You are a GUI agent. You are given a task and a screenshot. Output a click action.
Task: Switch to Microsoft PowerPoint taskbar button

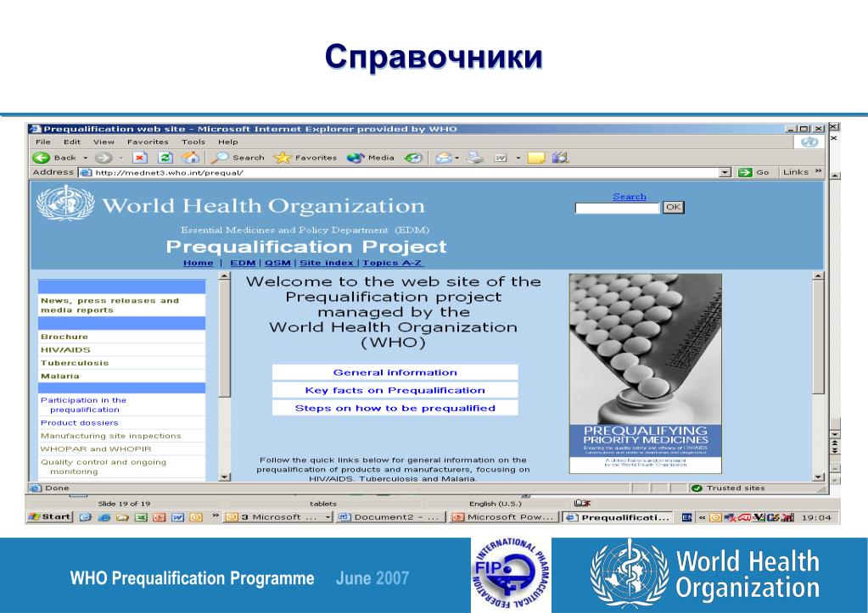click(503, 516)
